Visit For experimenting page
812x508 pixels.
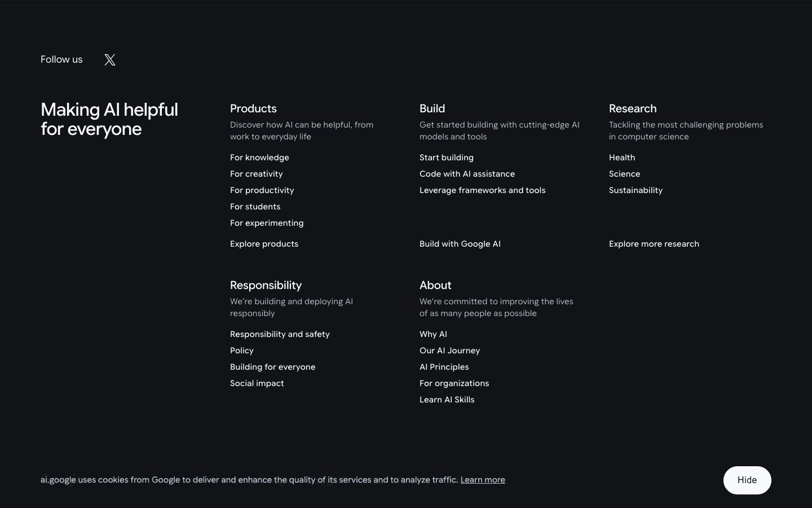tap(267, 223)
